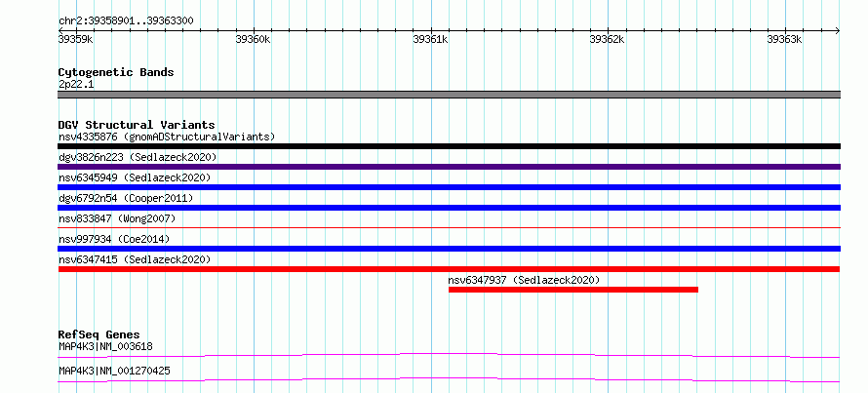The height and width of the screenshot is (393, 868).
Task: Click the 39361k ruler tick label
Action: coord(431,39)
